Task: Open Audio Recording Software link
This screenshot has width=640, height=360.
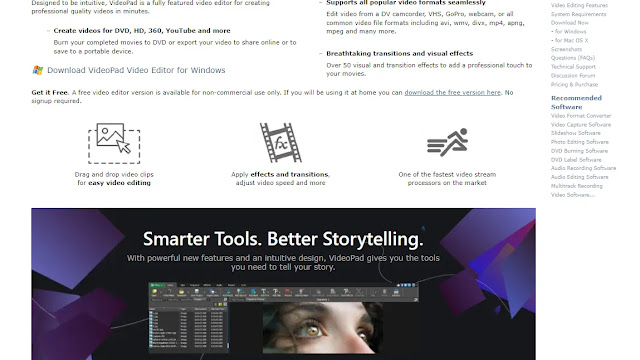Action: tap(583, 168)
